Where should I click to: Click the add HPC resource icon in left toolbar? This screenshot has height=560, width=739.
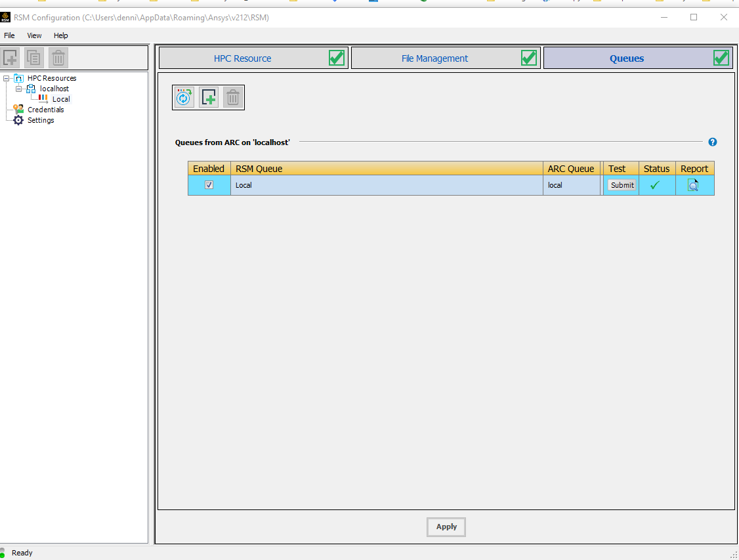11,58
